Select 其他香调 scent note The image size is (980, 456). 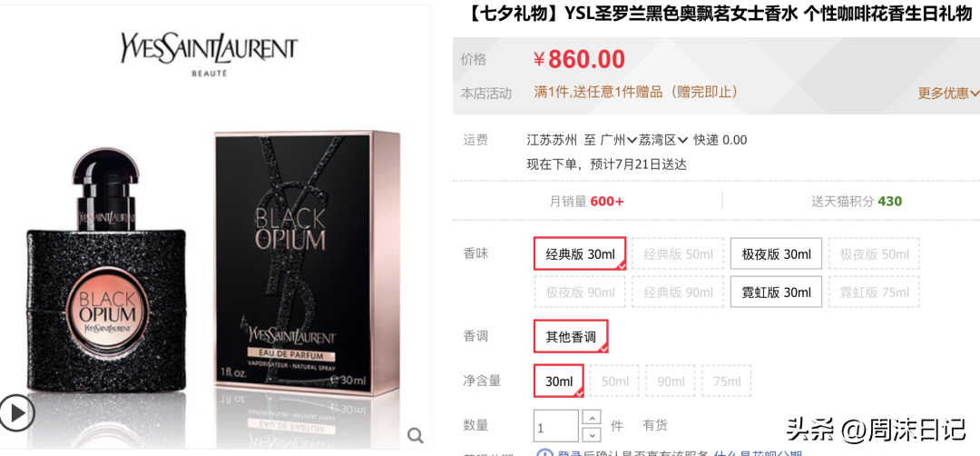tap(571, 336)
